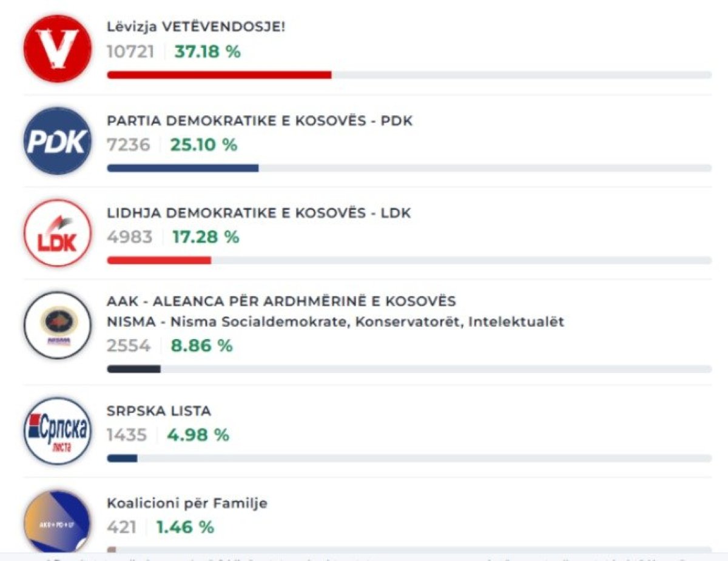Select the SRPSKA LISTA party name
Image resolution: width=728 pixels, height=561 pixels.
pos(159,411)
